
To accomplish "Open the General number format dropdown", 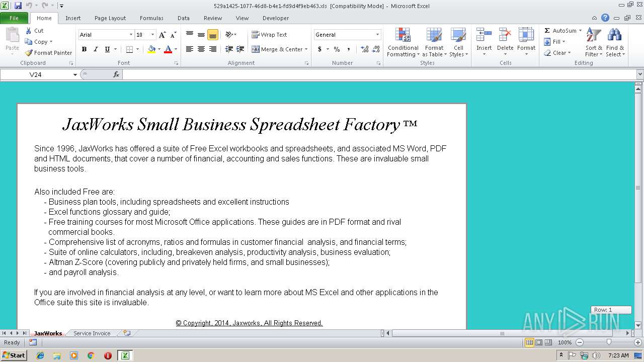I will click(377, 35).
